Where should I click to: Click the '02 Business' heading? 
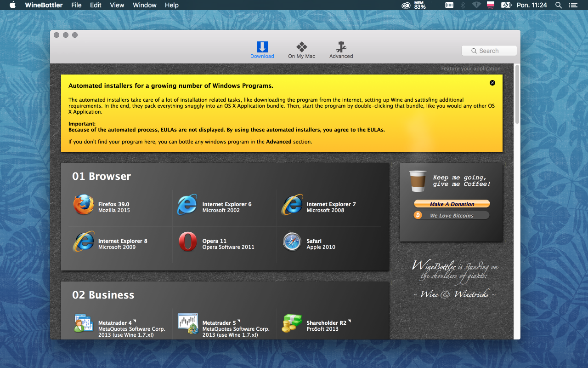tap(103, 295)
